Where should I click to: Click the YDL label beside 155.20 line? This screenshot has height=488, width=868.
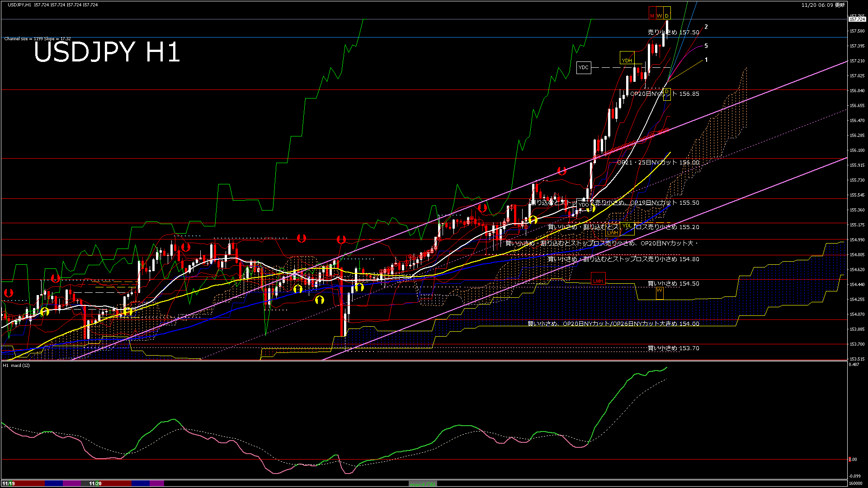point(627,226)
